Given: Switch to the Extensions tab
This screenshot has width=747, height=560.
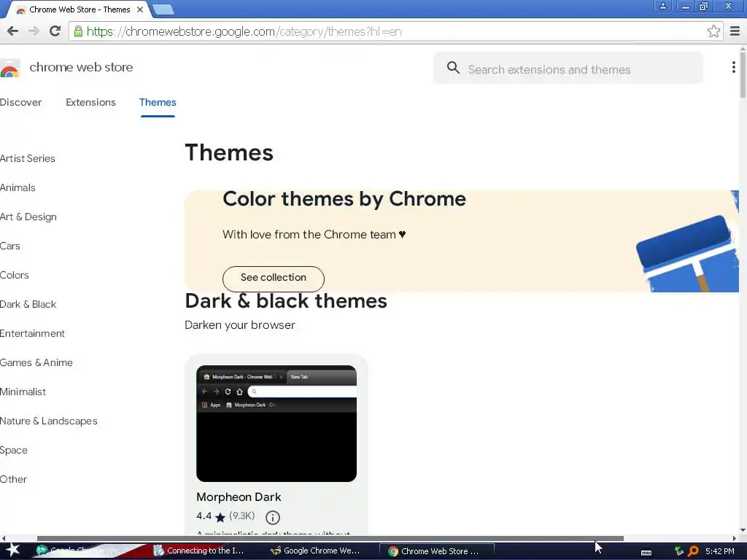Looking at the screenshot, I should pos(90,102).
